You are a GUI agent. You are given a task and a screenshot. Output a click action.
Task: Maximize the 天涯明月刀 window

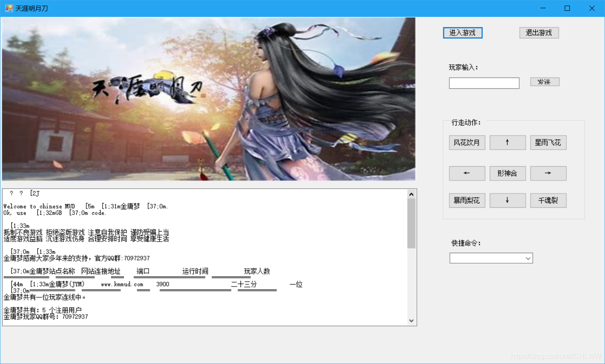click(567, 8)
